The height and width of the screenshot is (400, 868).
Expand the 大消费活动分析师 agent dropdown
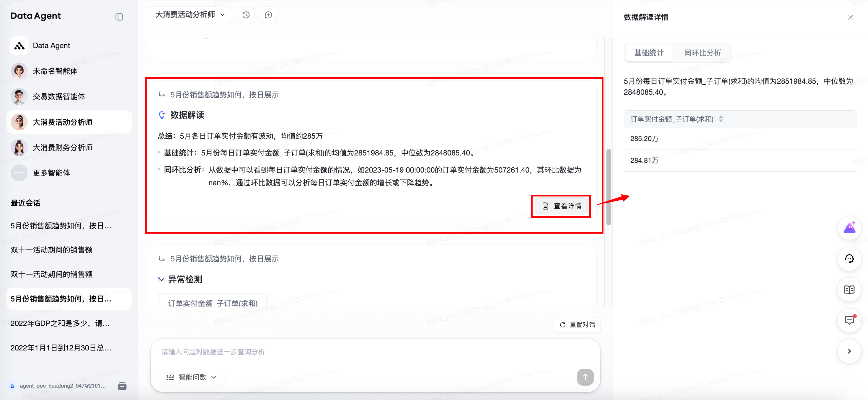click(190, 15)
